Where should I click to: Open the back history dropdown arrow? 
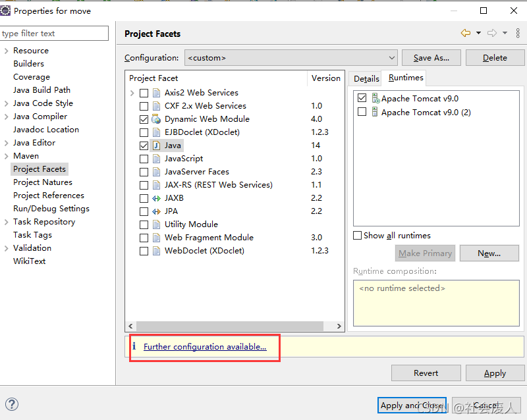[x=479, y=33]
